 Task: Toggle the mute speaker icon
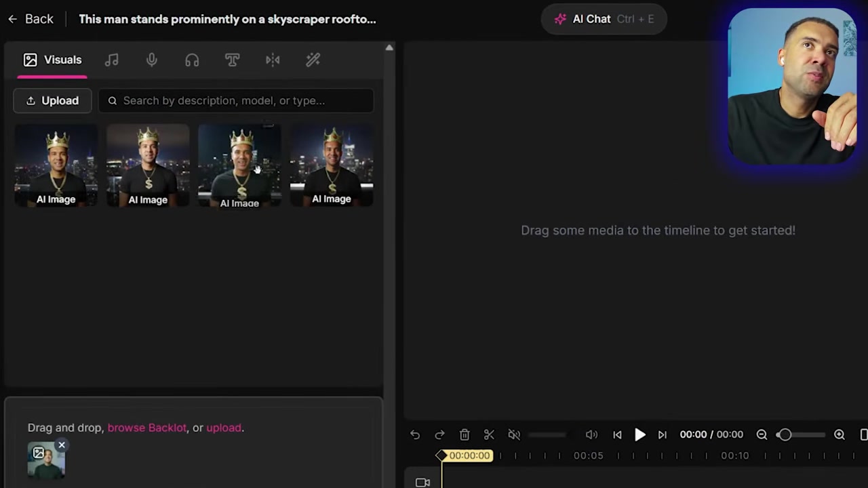[x=514, y=434]
